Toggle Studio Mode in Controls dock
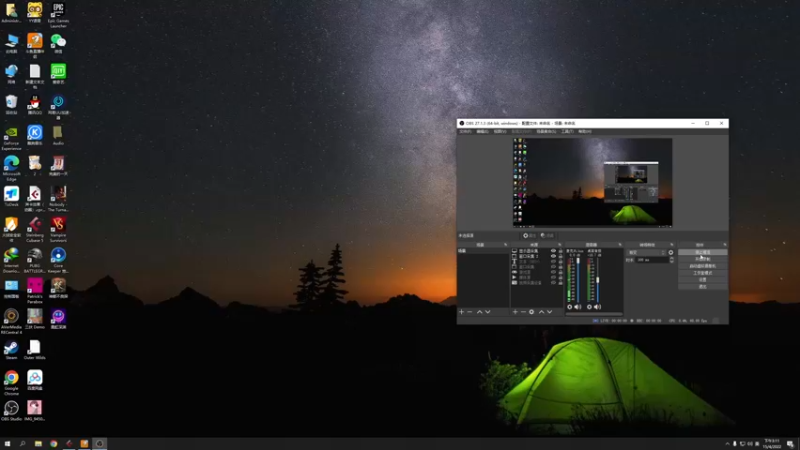Screen dimensions: 800x450 703,273
